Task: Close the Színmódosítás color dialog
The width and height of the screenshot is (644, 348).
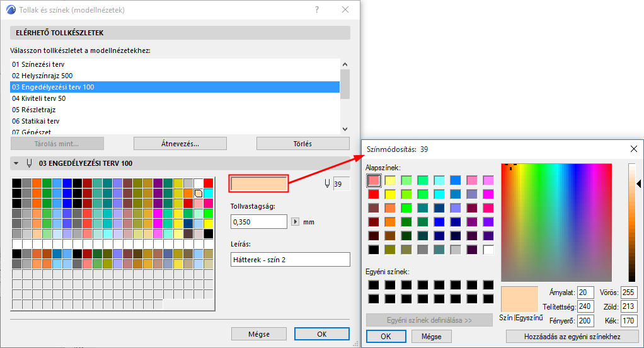Action: click(634, 149)
